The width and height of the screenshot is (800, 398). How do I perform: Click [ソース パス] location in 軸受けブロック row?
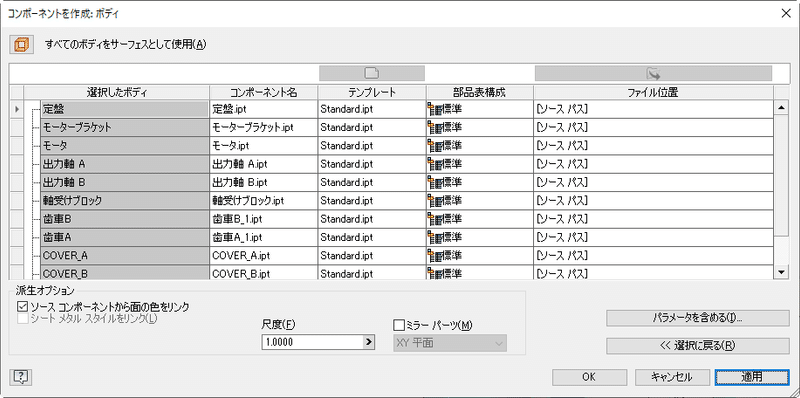coord(654,201)
